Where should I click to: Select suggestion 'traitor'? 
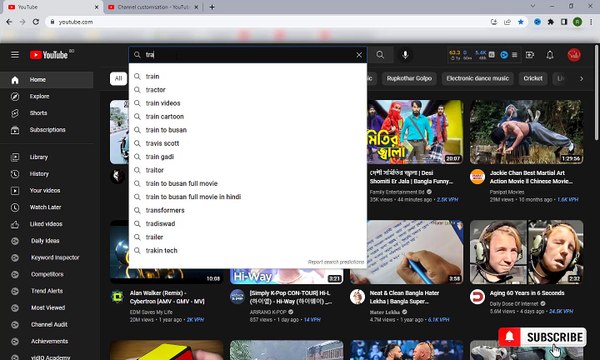coord(248,170)
